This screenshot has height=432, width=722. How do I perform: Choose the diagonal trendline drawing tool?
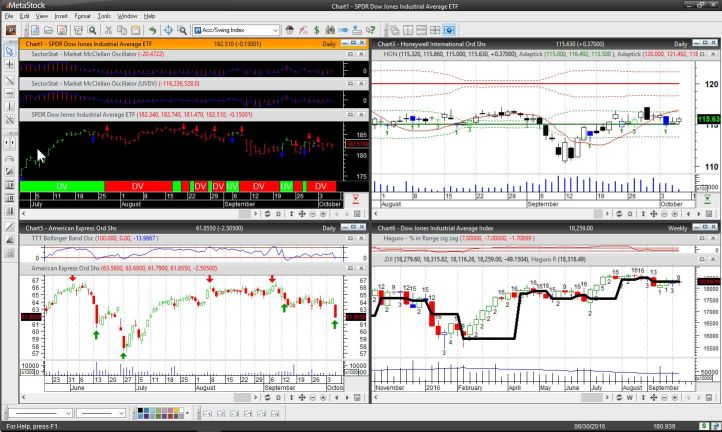[x=9, y=80]
